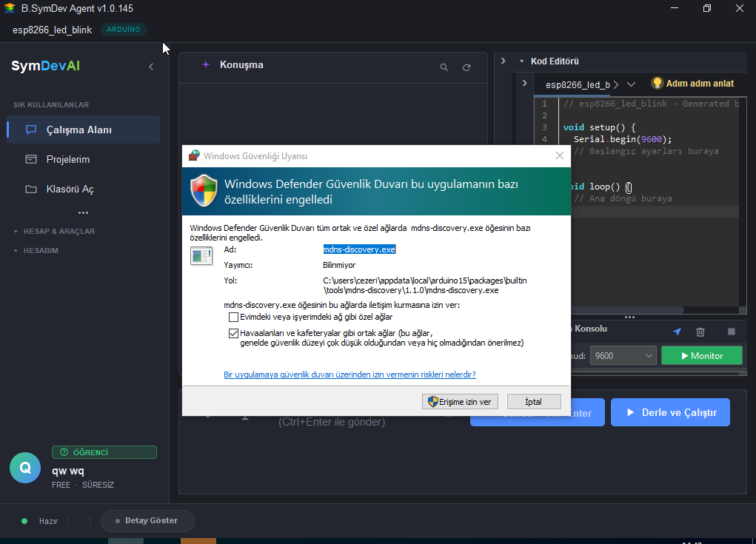Collapse the sidebar with the left chevron

click(x=151, y=67)
